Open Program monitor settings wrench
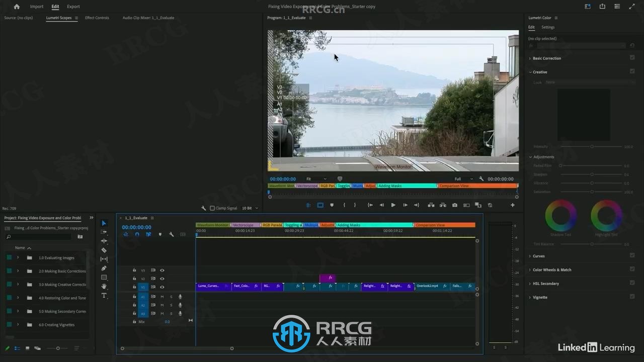The height and width of the screenshot is (362, 644). 481,179
